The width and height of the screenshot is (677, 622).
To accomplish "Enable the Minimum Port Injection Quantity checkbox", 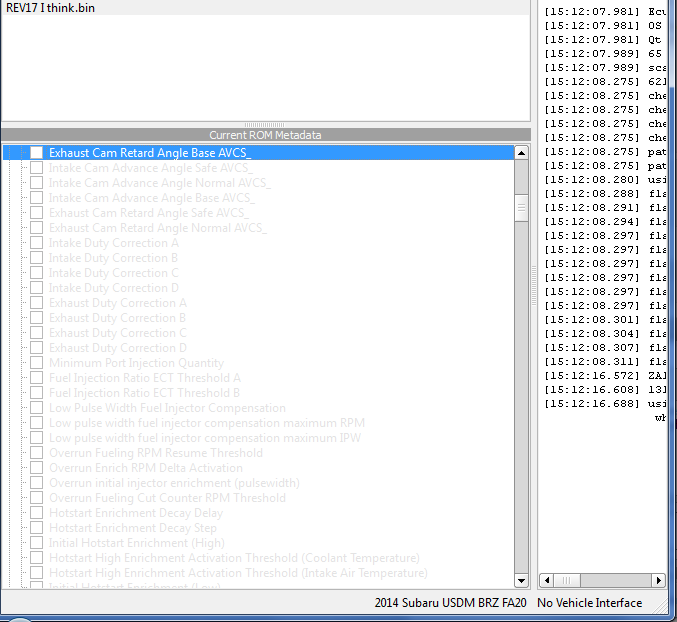I will click(36, 363).
